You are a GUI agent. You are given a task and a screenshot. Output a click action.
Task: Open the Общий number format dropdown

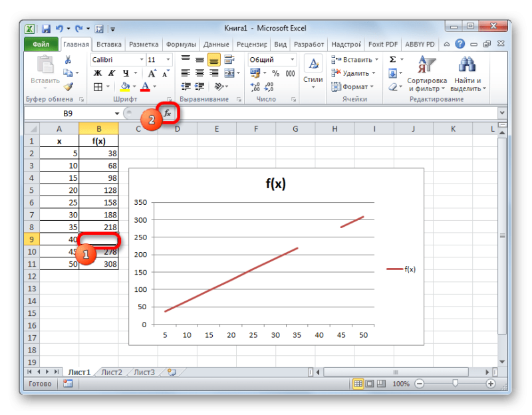coord(292,60)
